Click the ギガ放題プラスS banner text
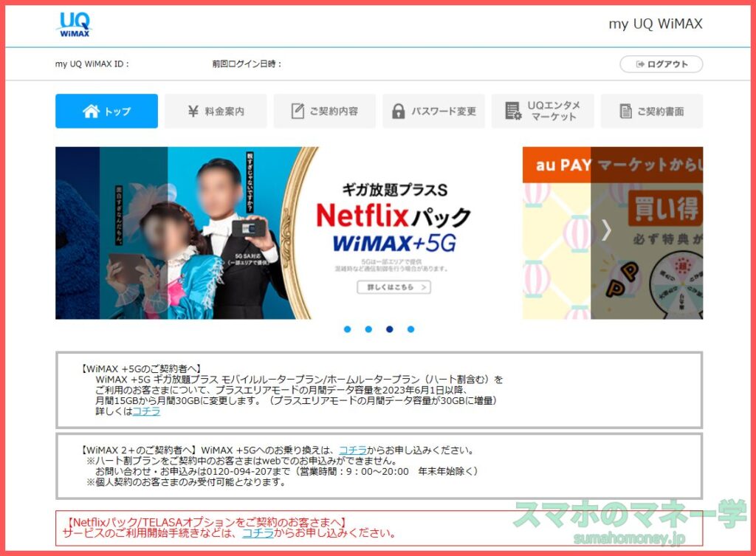Viewport: 756px width, 556px height. [x=395, y=190]
